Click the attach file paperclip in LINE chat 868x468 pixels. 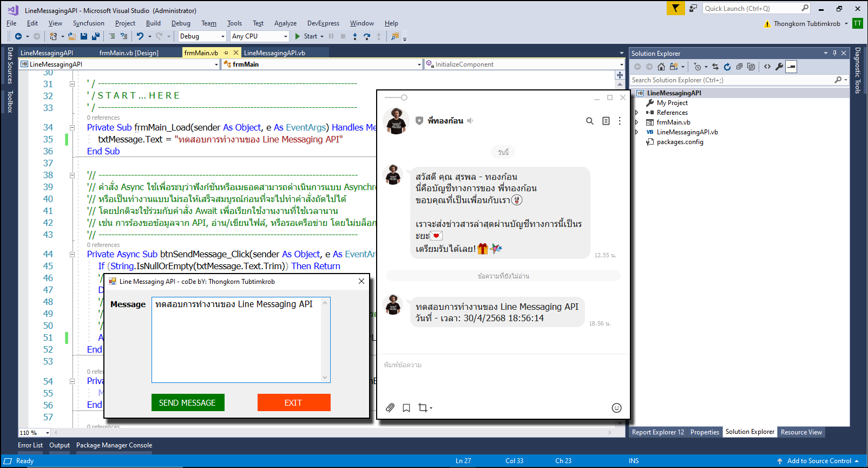[x=390, y=408]
